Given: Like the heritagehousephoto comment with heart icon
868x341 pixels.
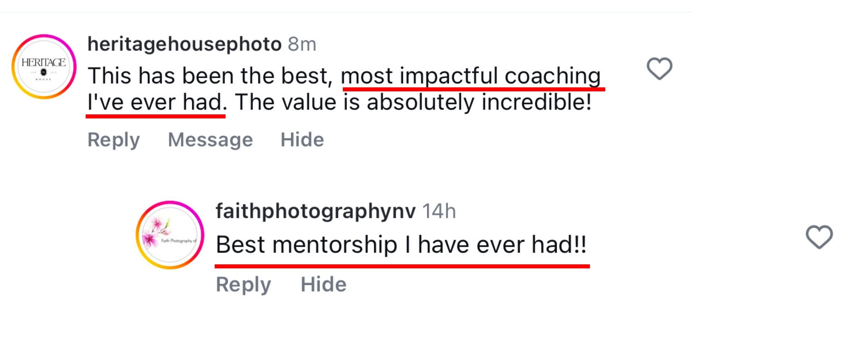Looking at the screenshot, I should point(659,69).
